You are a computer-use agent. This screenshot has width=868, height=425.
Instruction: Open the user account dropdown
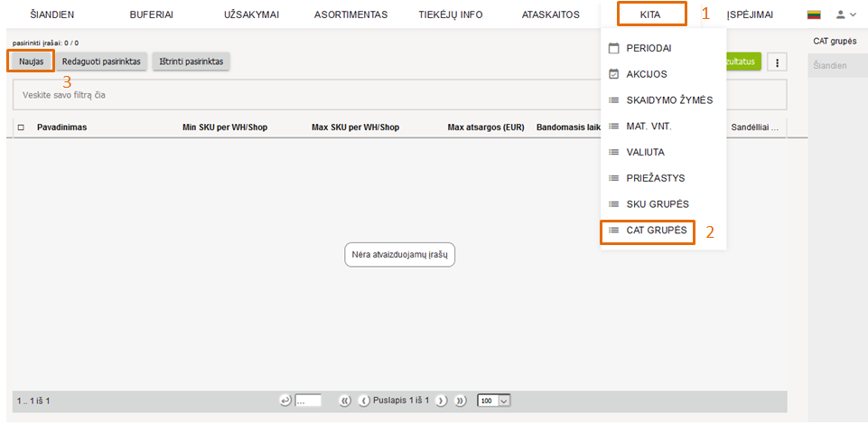(x=845, y=14)
